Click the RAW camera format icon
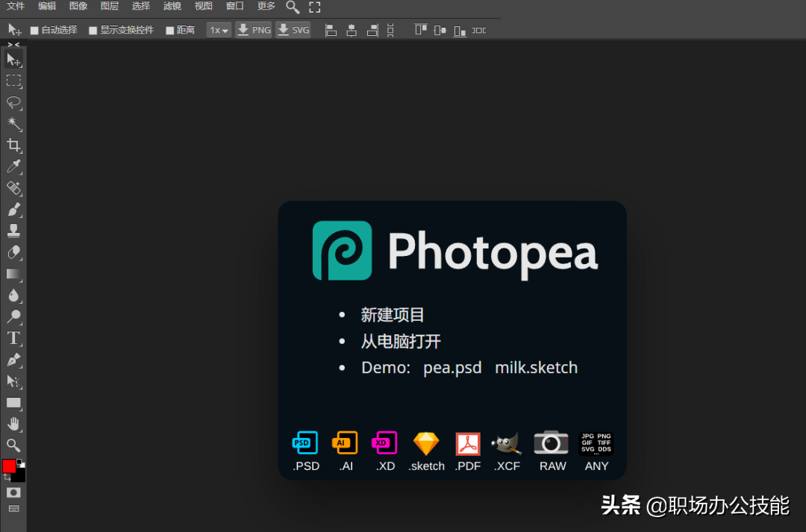 coord(551,442)
